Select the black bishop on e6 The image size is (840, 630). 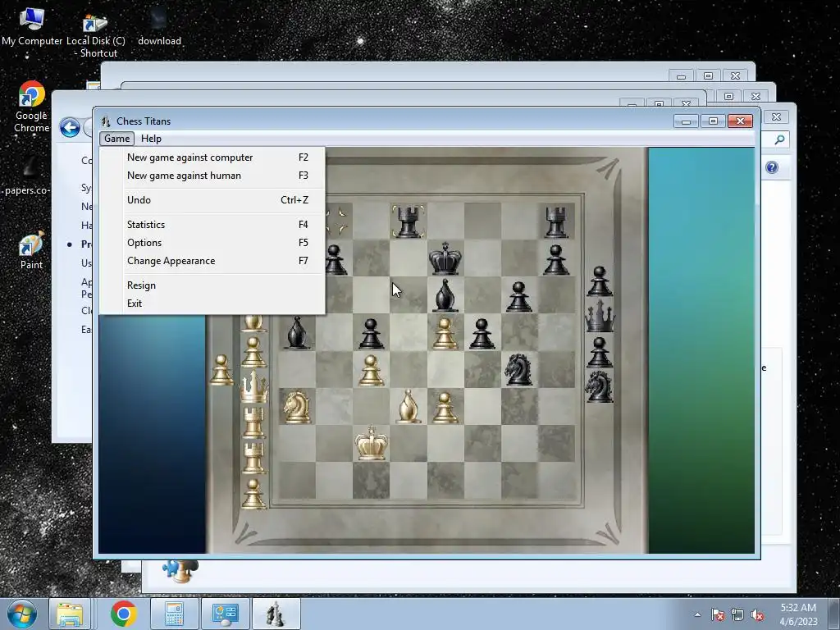pyautogui.click(x=445, y=295)
